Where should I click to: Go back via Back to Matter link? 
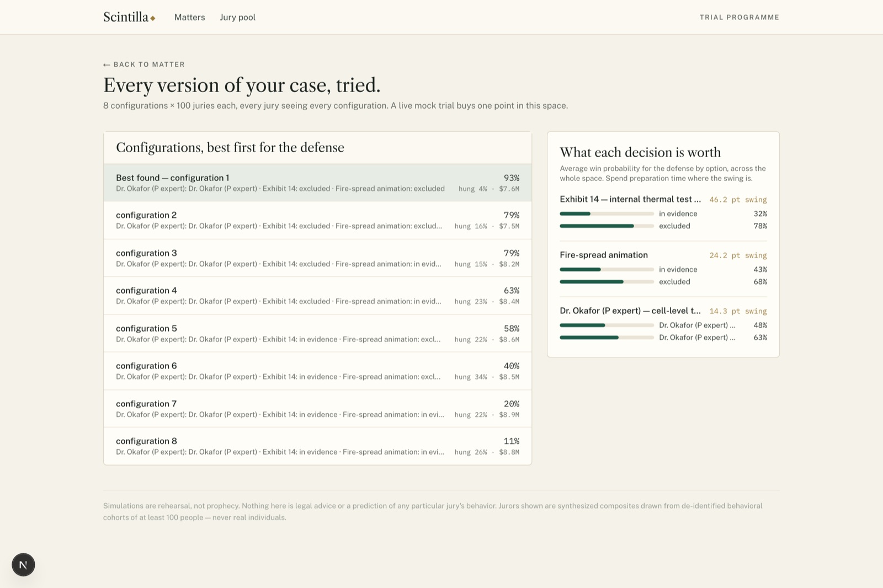144,65
